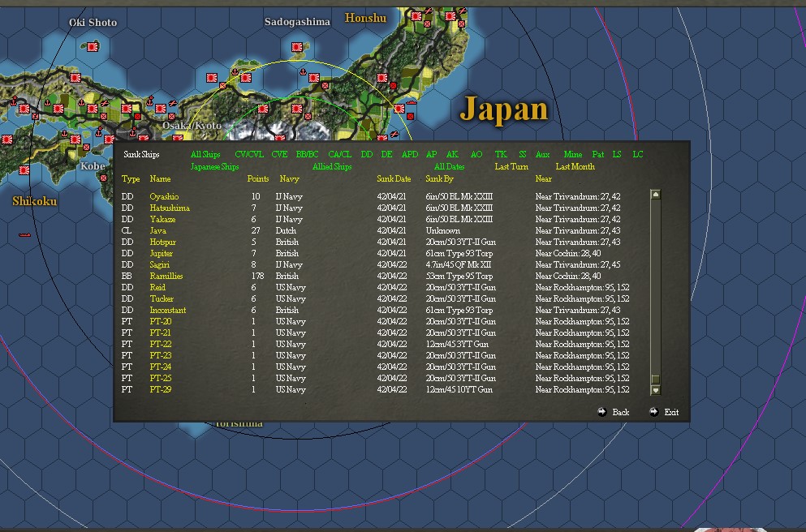Filter list to CV/CVL carriers
This screenshot has width=806, height=532.
click(249, 154)
